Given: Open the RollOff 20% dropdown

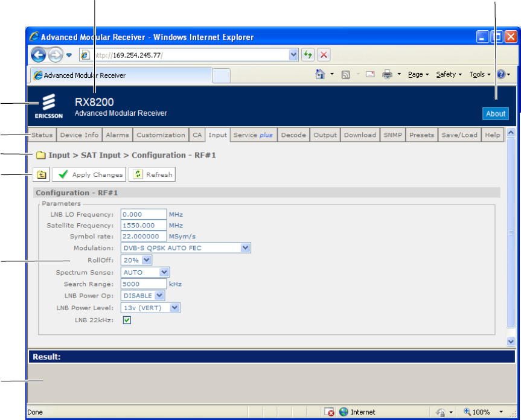Looking at the screenshot, I should click(136, 260).
